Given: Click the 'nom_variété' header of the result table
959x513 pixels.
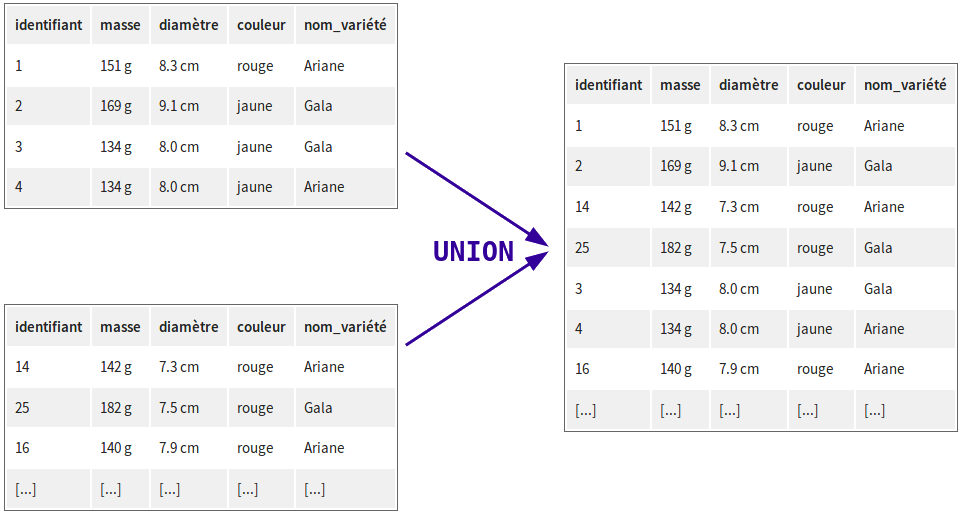Looking at the screenshot, I should click(905, 85).
